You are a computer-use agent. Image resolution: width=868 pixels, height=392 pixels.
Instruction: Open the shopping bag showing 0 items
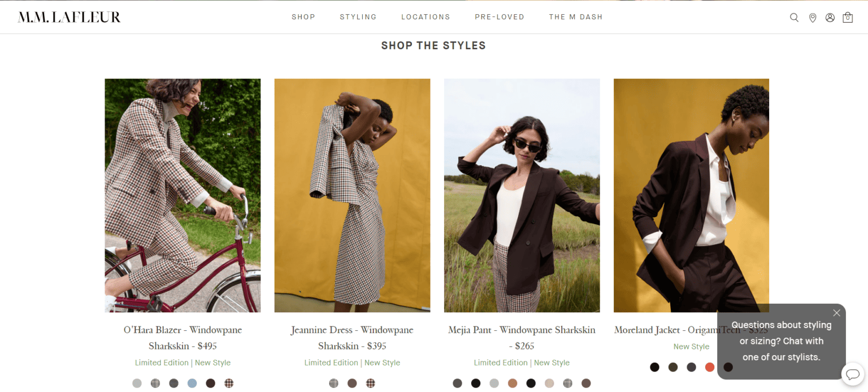coord(848,17)
